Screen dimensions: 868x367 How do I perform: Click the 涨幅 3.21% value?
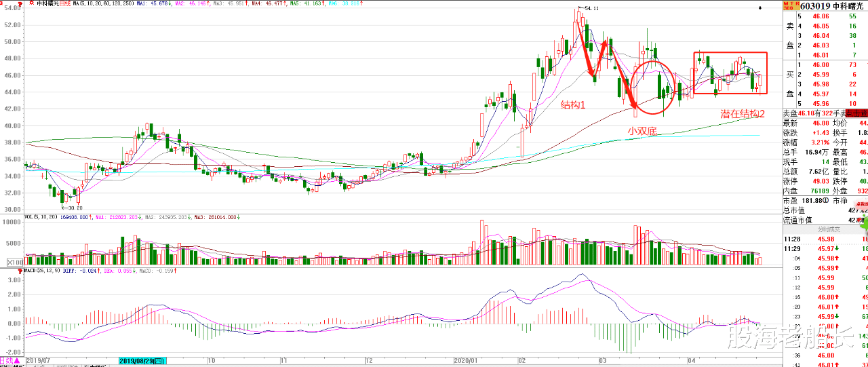tap(819, 143)
